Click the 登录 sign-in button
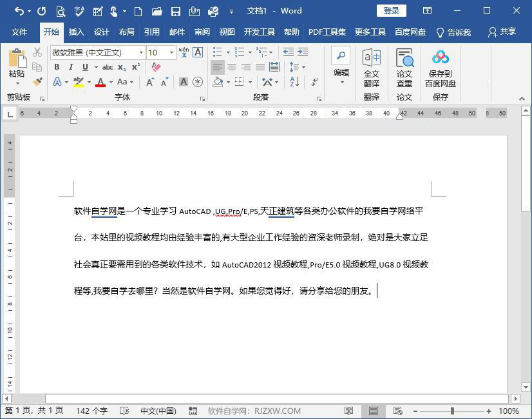Screen dimensions: 532x419 391,11
